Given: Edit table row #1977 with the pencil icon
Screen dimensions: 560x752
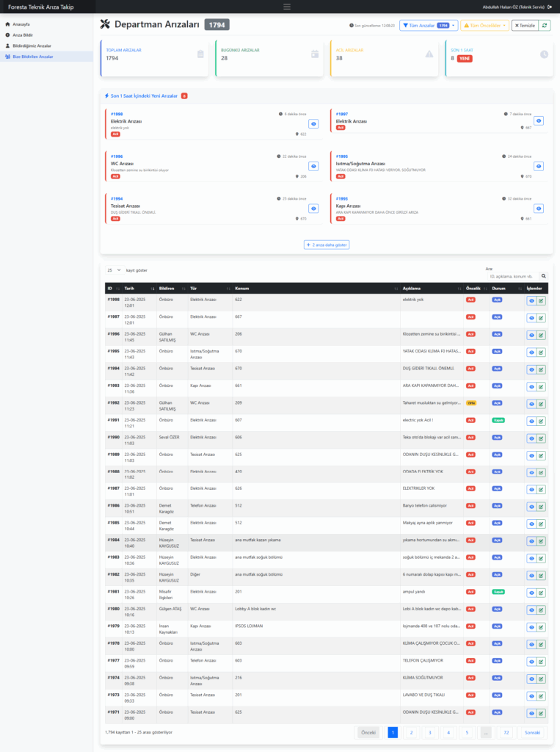Looking at the screenshot, I should (542, 662).
